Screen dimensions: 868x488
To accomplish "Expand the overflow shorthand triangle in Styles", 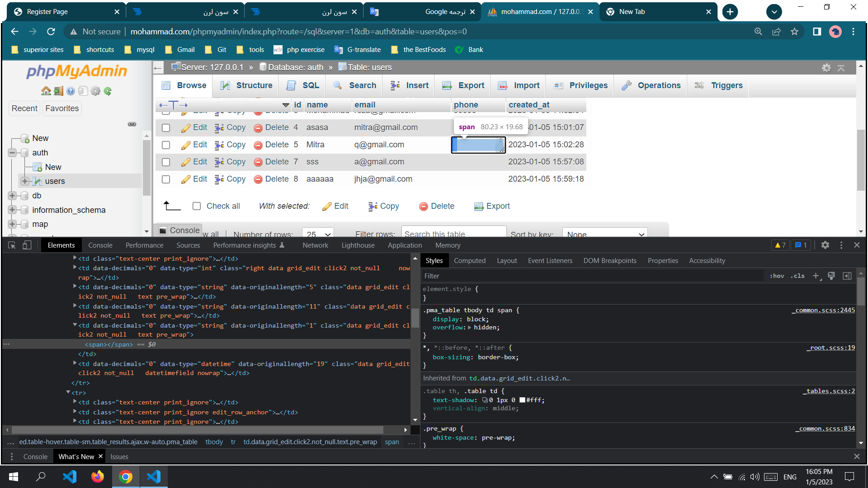I will click(469, 328).
